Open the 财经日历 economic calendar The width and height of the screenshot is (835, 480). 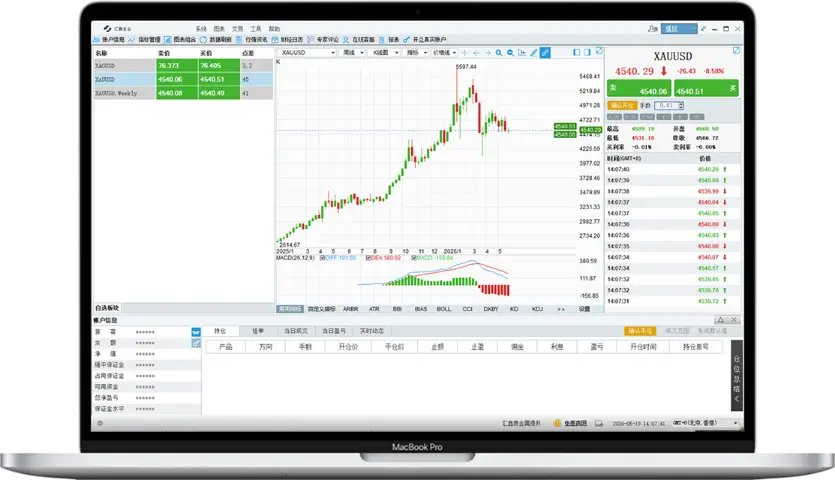287,39
